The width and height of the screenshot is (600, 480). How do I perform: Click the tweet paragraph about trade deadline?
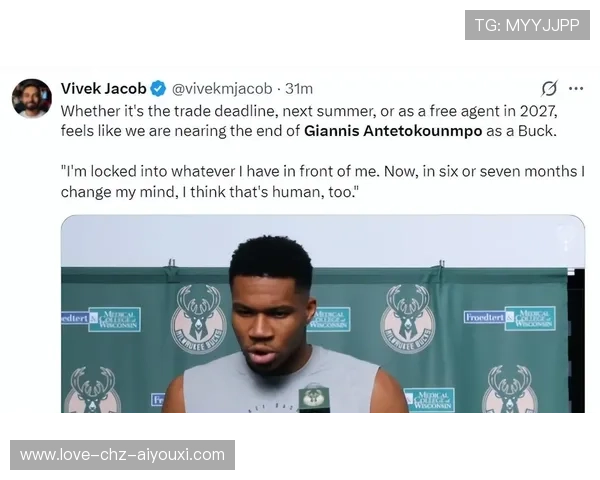click(309, 121)
